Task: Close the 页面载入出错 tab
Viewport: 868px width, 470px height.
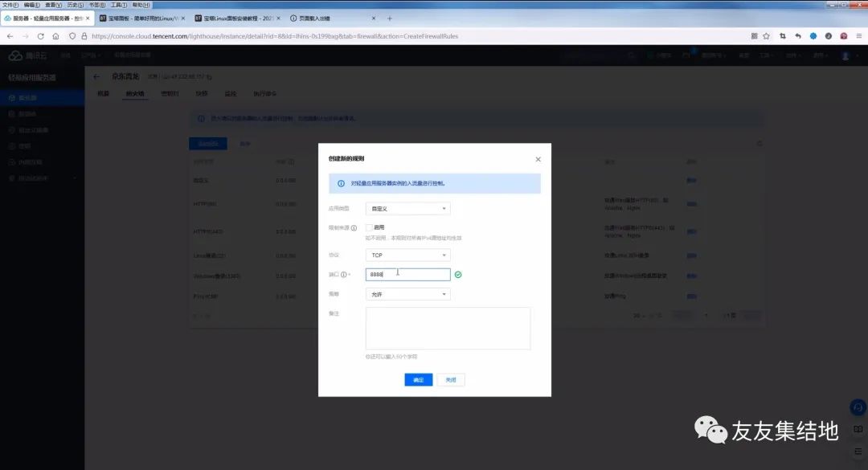Action: click(x=374, y=18)
